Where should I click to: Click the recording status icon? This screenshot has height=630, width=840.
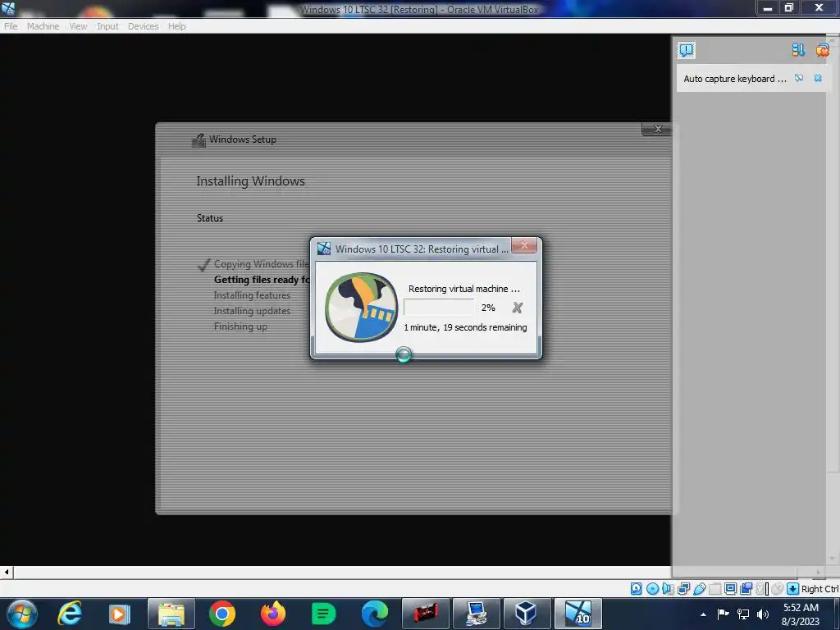(x=746, y=589)
